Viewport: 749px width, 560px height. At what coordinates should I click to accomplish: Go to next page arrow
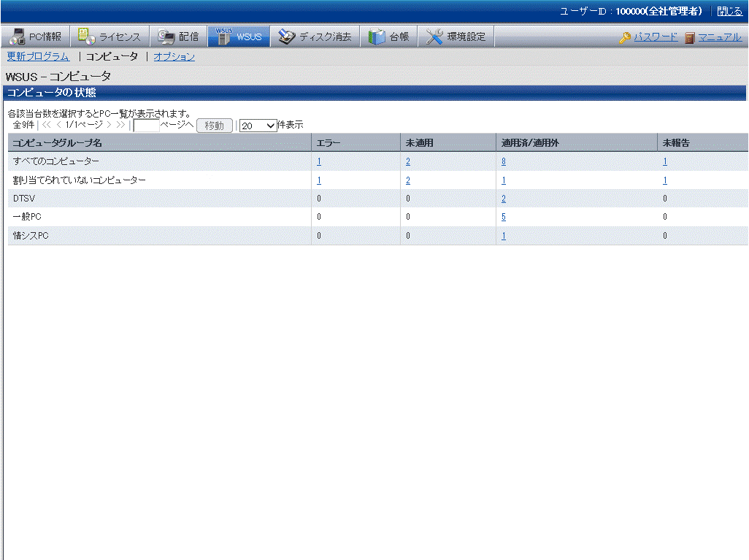point(109,125)
